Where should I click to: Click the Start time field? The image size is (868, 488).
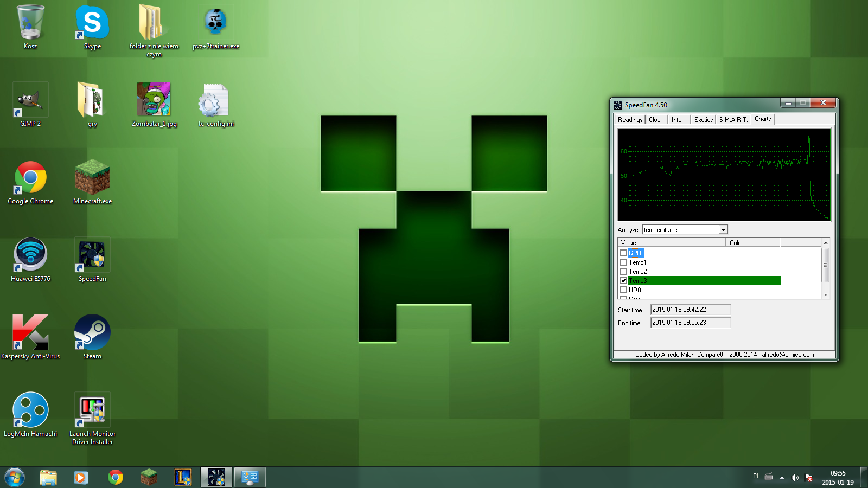click(x=691, y=310)
